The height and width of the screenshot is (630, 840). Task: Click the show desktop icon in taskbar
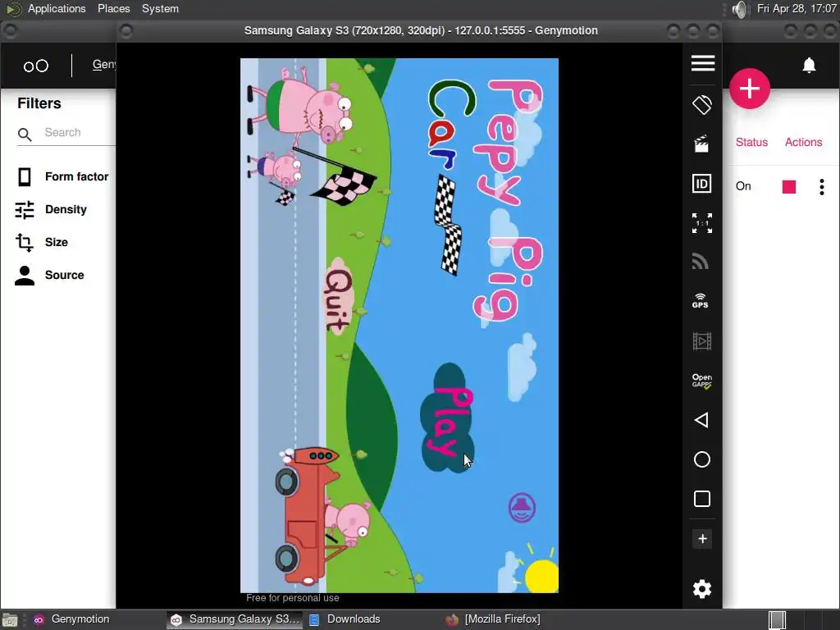pyautogui.click(x=9, y=620)
